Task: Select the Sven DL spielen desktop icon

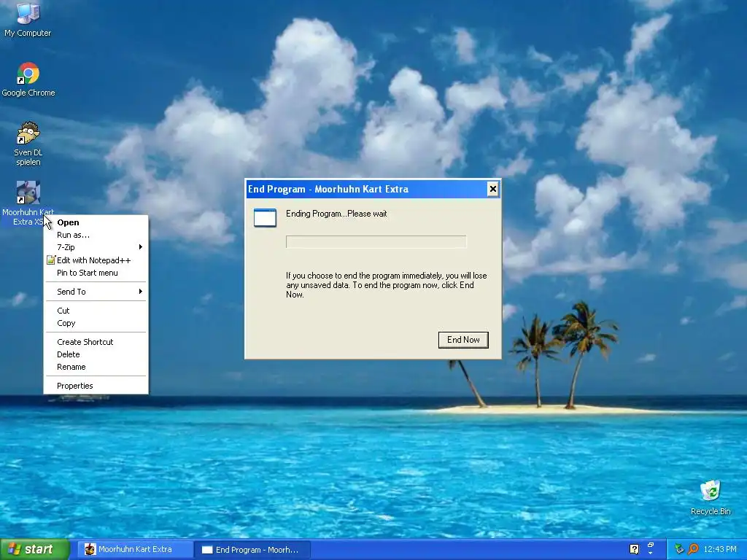Action: (28, 144)
